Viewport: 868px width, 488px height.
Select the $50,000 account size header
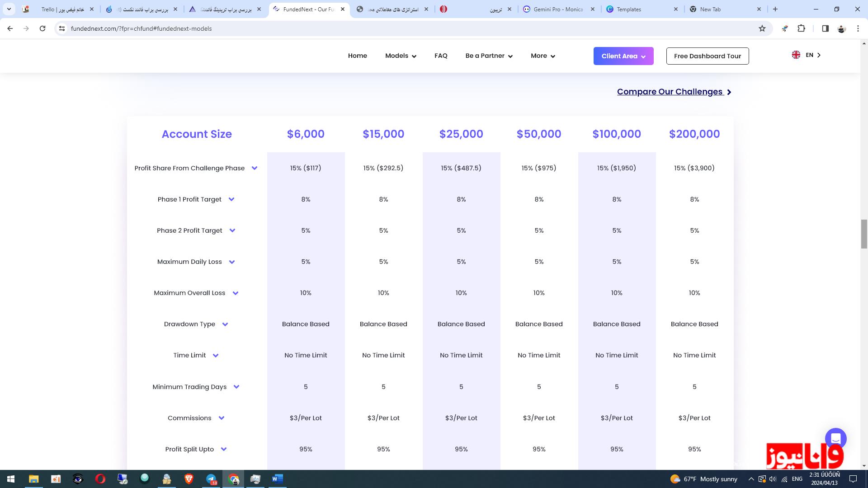[x=539, y=134]
